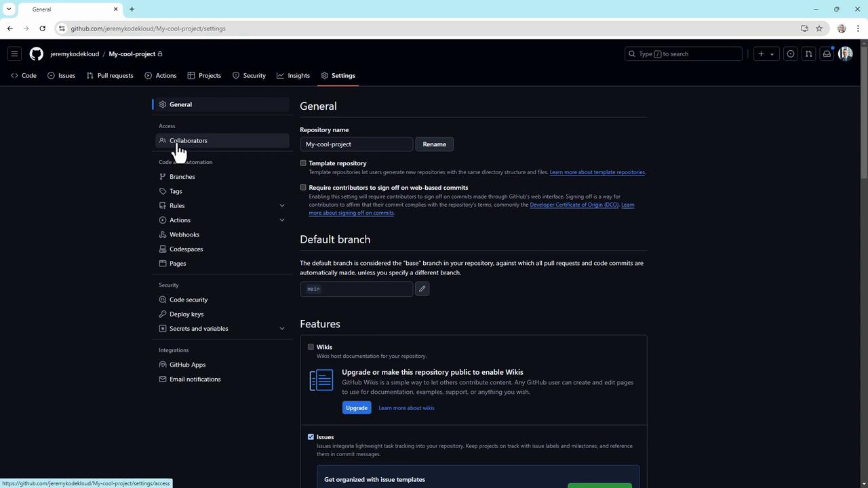Click My-cool-project repository name link
The image size is (868, 488).
point(132,54)
